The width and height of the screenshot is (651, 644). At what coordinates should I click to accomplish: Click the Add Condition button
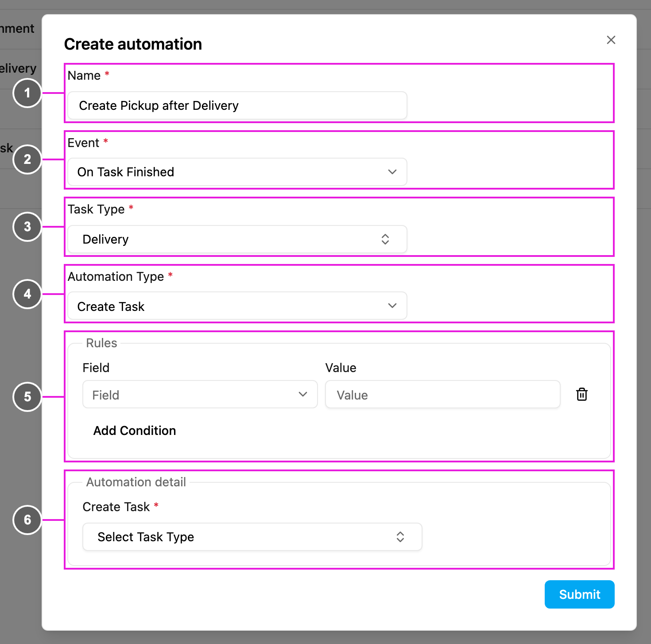(x=135, y=431)
